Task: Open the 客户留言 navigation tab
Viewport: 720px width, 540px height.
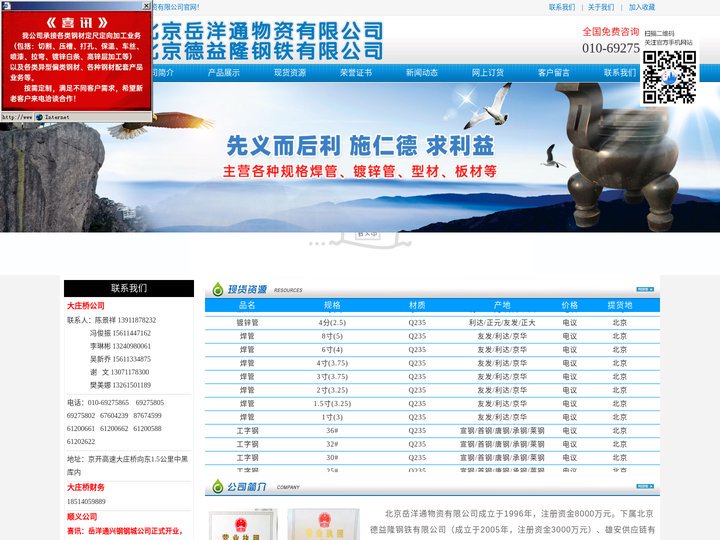Action: [554, 73]
